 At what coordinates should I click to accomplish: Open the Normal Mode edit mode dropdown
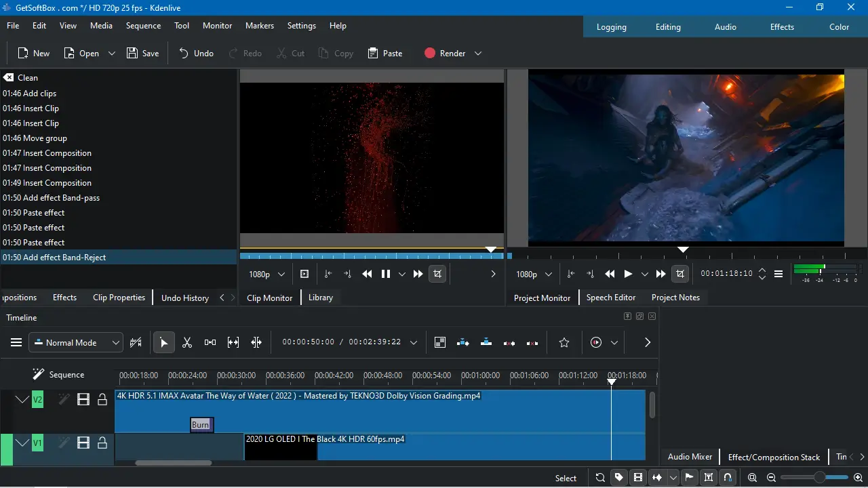coord(76,342)
